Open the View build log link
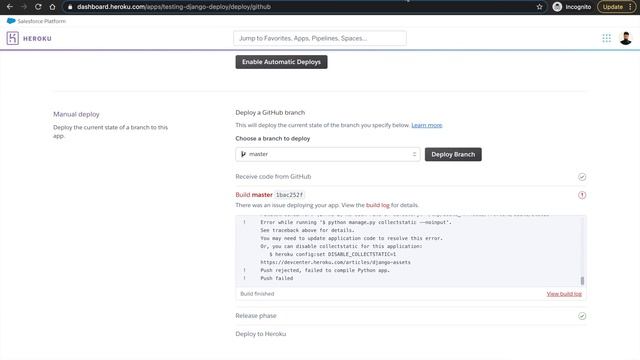 pyautogui.click(x=564, y=294)
